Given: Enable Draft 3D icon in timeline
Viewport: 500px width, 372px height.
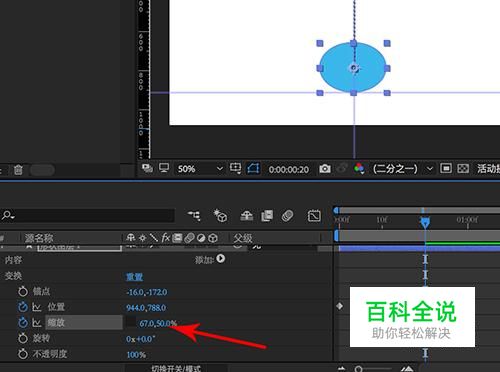Looking at the screenshot, I should tap(220, 216).
